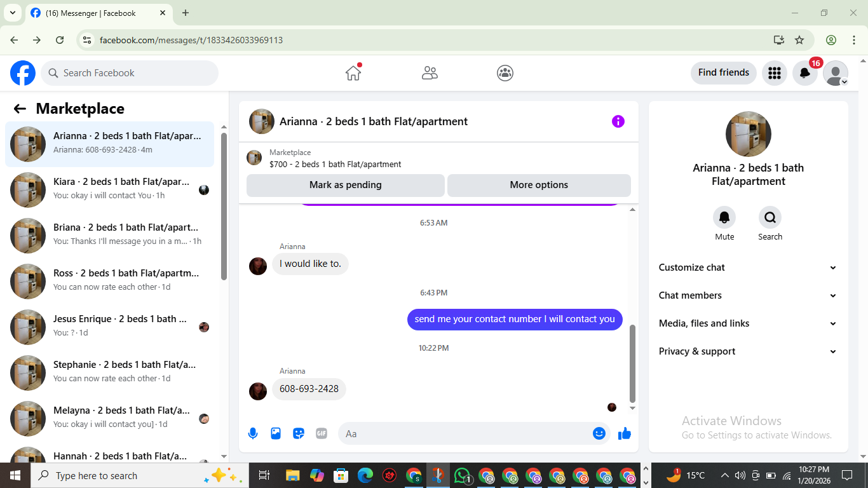Click the install app icon in address bar
Viewport: 868px width, 488px height.
779,40
